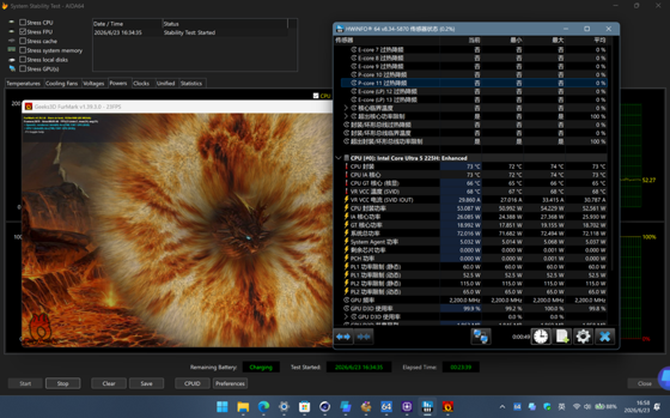This screenshot has height=418, width=670.
Task: Click Stability Test Started log entry
Action: [190, 32]
